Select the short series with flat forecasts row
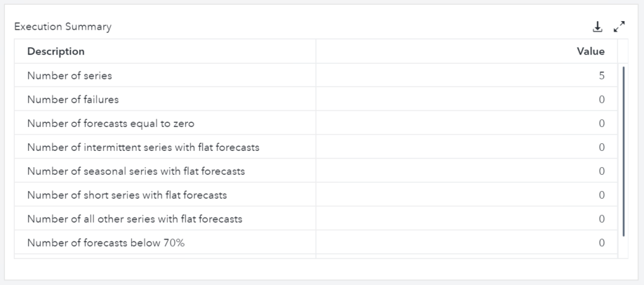The height and width of the screenshot is (285, 644). [127, 195]
